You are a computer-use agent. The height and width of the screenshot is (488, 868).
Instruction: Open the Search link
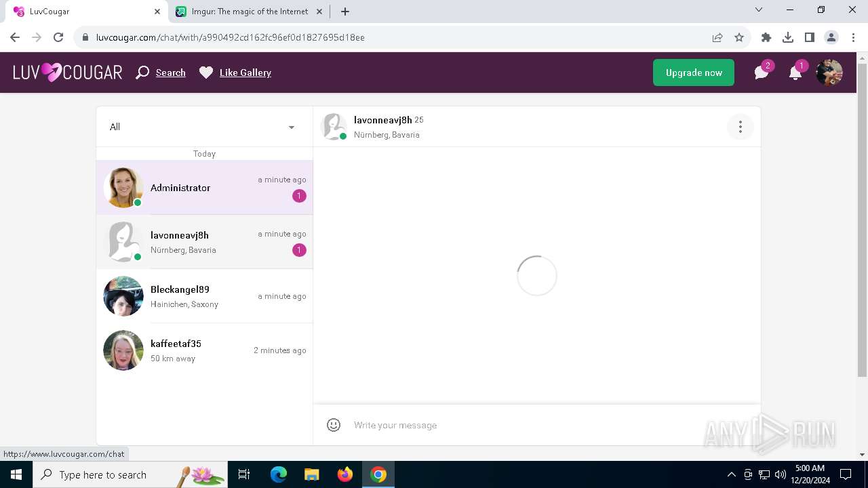[x=170, y=73]
